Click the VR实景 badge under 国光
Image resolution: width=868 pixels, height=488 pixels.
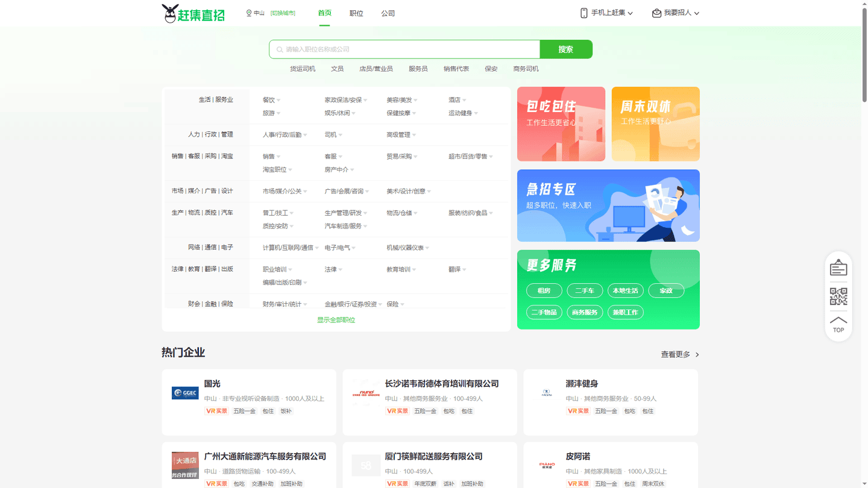216,411
